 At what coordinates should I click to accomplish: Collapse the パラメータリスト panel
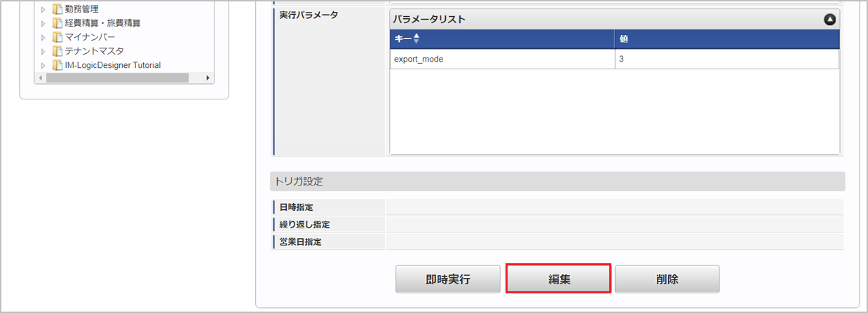(x=830, y=20)
